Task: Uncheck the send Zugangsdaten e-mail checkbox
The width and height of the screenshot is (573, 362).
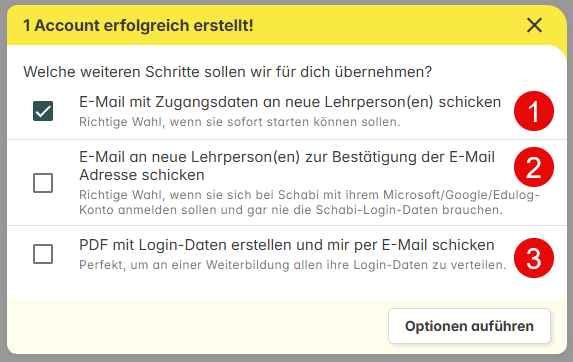Action: point(43,111)
